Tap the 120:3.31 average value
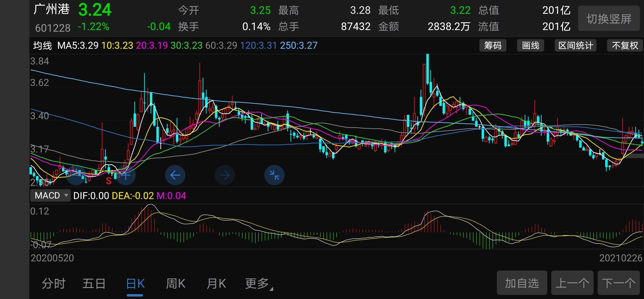 (259, 45)
